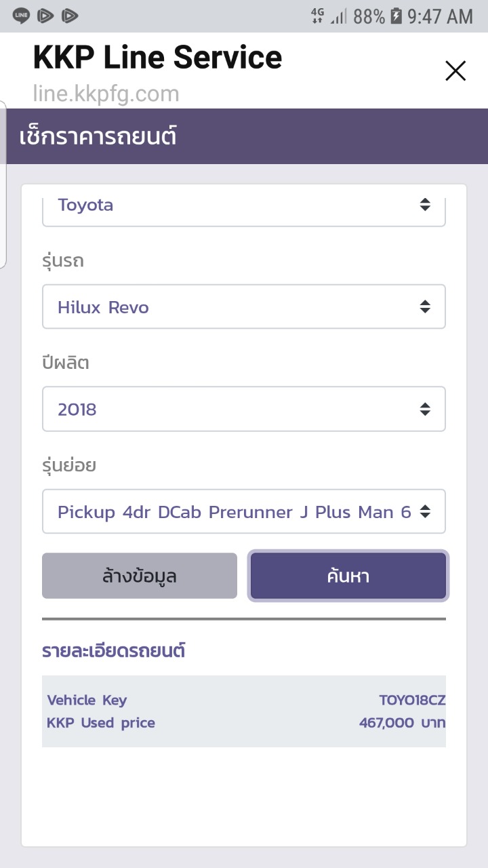
Task: Tap the เช็กราคารถยนต์ header bar
Action: (x=244, y=136)
